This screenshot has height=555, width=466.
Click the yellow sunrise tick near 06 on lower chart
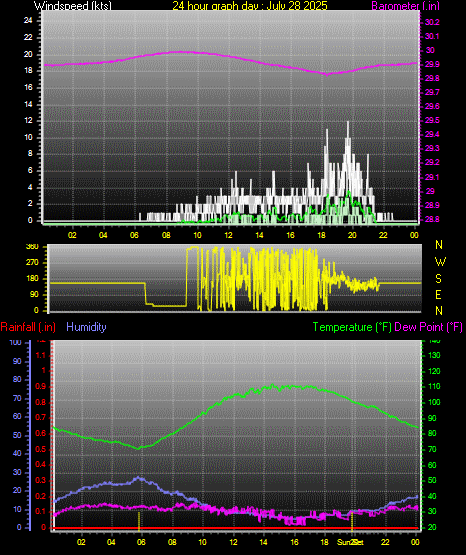[139, 521]
